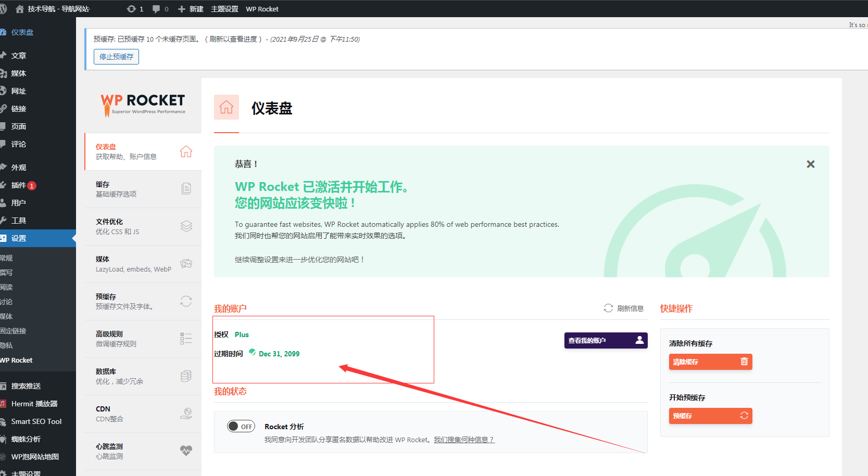This screenshot has width=868, height=476.
Task: Click the comments bubble in the admin bar
Action: click(x=160, y=9)
